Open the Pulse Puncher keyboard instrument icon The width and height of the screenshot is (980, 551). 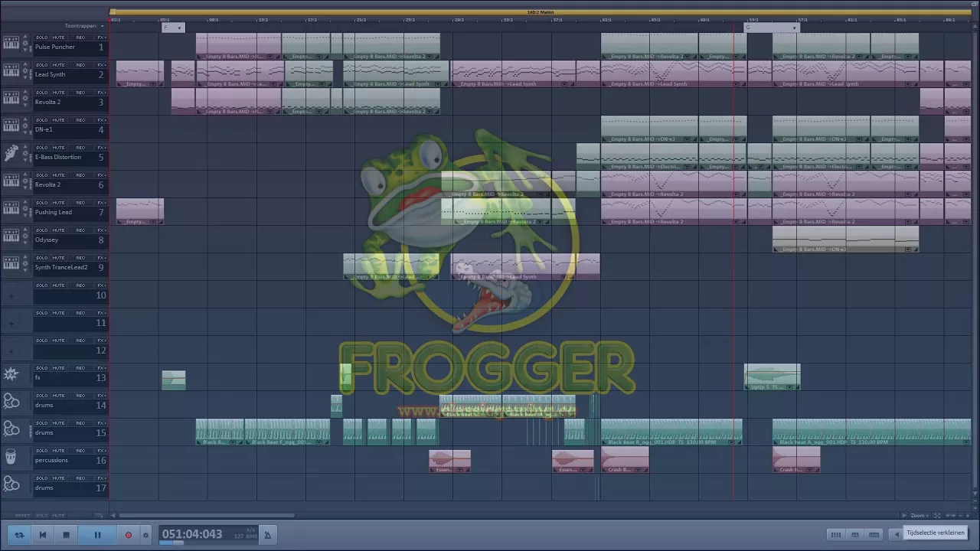[x=11, y=42]
